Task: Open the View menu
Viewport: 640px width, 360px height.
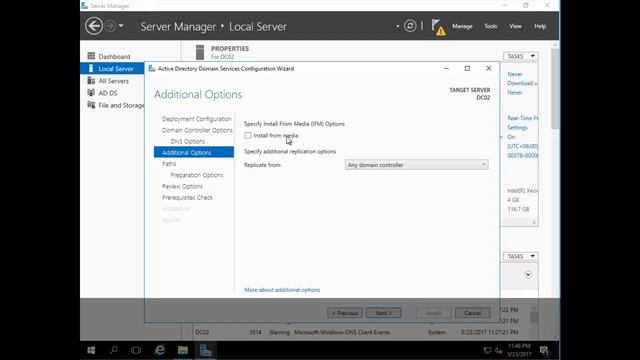Action: click(515, 26)
